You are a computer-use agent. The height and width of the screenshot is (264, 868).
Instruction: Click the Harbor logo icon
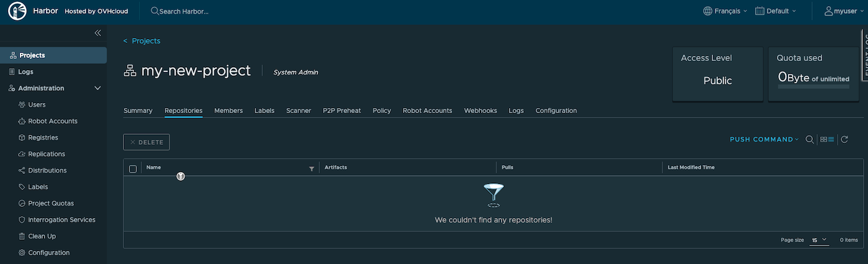point(17,11)
